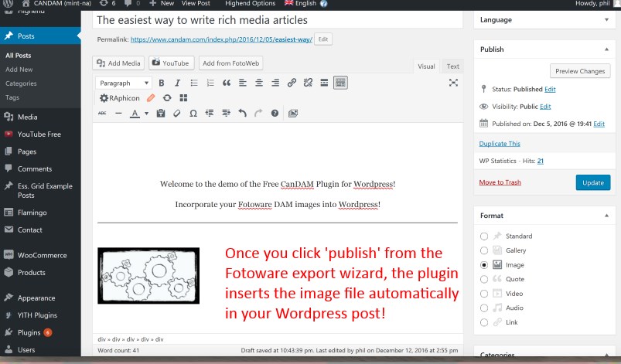Click the Update button
621x364 pixels.
(593, 182)
